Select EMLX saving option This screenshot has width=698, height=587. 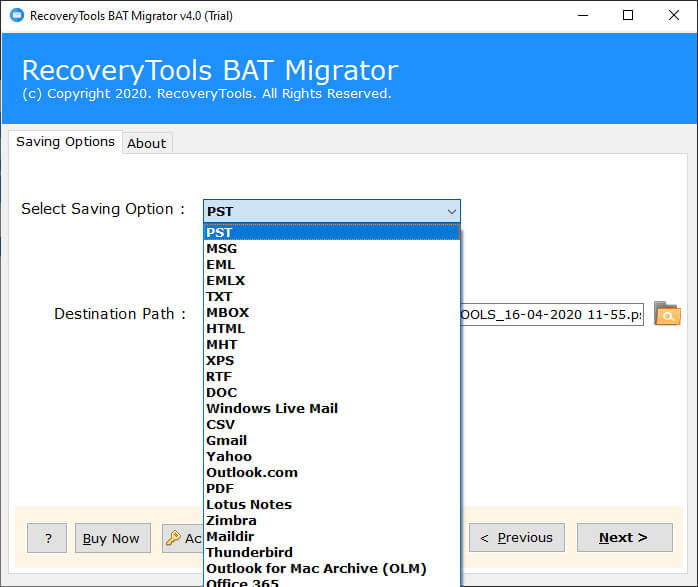point(332,280)
